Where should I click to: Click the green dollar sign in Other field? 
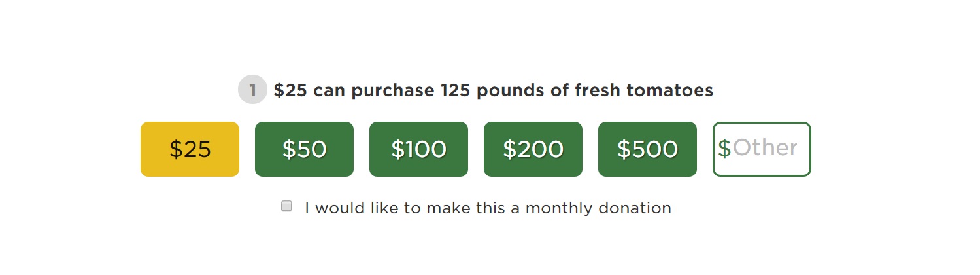[x=724, y=149]
